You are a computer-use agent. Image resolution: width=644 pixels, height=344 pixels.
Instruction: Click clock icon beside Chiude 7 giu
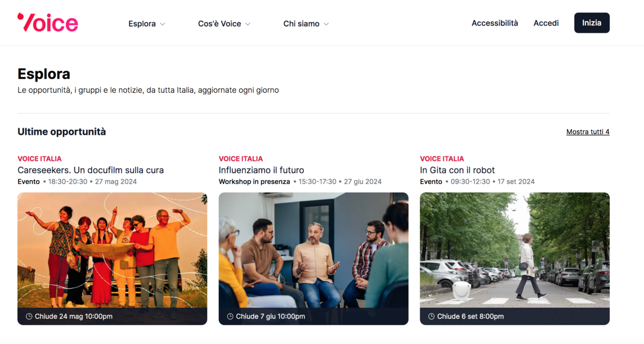pyautogui.click(x=230, y=316)
